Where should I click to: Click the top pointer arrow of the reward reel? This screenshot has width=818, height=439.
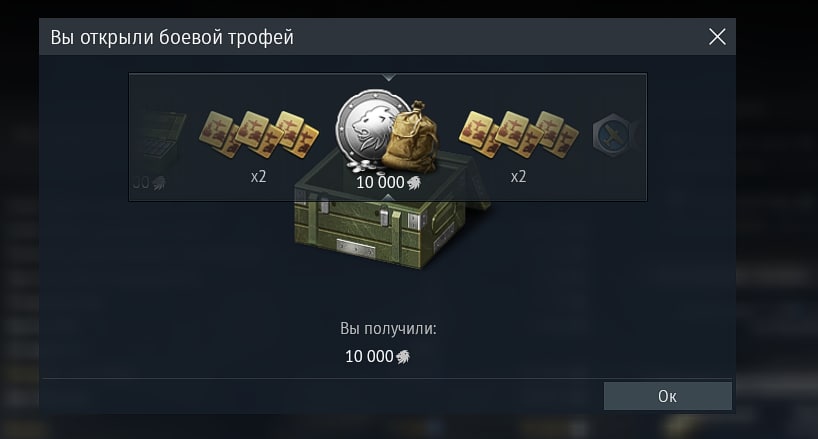388,77
